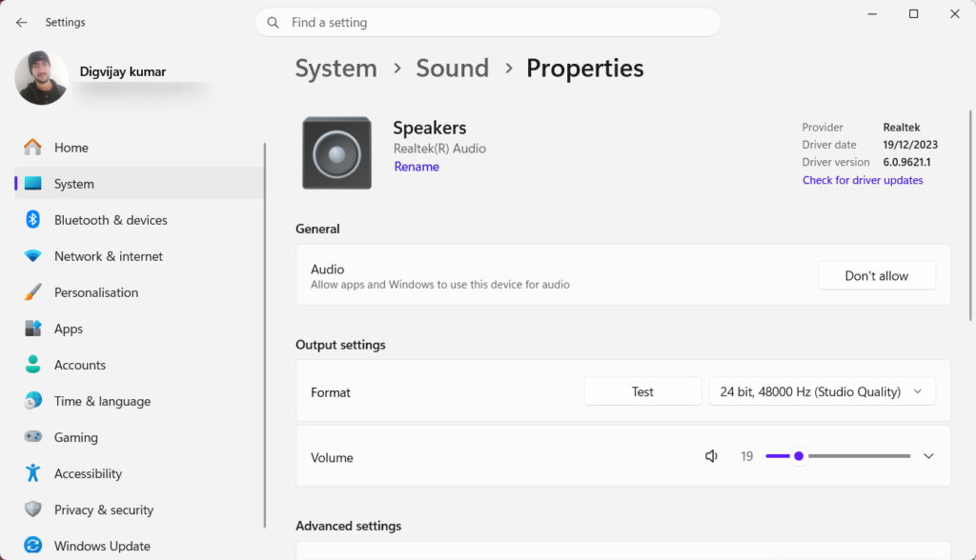Open the Gaming section
Viewport: 976px width, 560px height.
76,437
